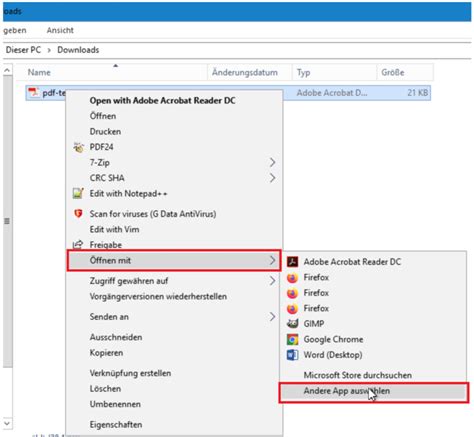Open the Öffnen mit submenu entry
Image resolution: width=474 pixels, height=437 pixels.
click(x=174, y=260)
